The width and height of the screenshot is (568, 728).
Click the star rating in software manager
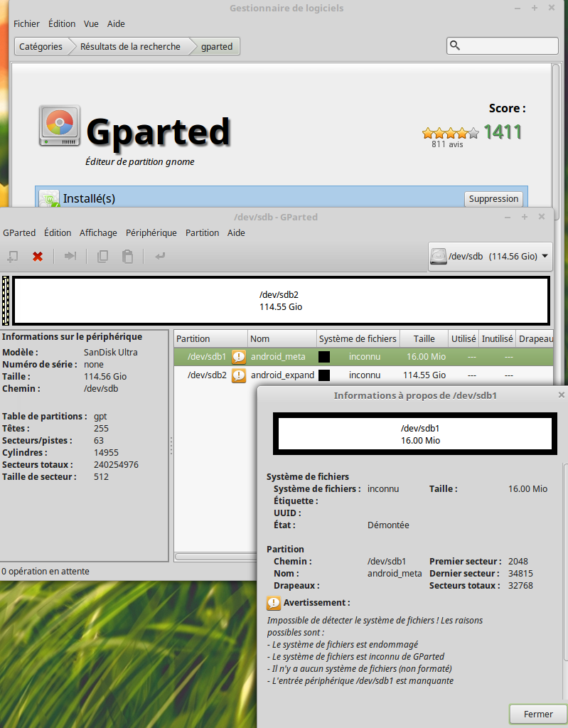click(451, 133)
